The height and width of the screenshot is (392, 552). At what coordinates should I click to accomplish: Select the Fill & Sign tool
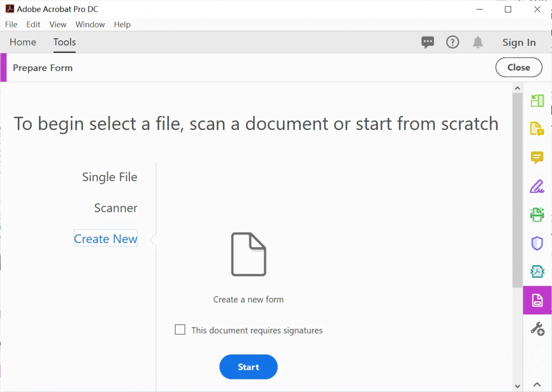pyautogui.click(x=537, y=186)
